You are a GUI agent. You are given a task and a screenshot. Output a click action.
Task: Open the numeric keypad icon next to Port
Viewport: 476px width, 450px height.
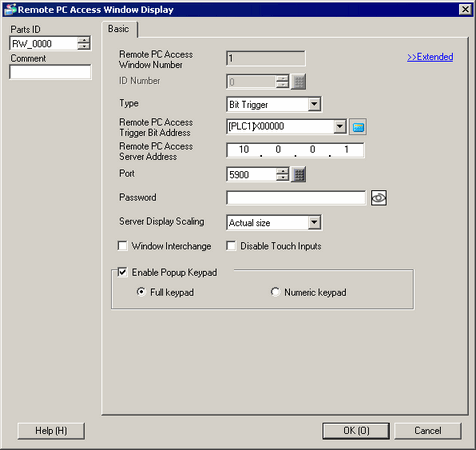299,174
